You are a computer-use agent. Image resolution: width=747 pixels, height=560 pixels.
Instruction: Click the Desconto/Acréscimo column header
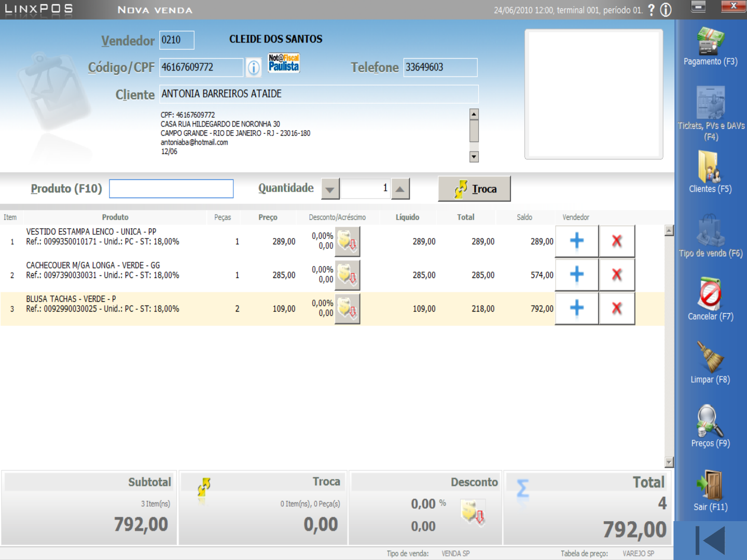click(x=337, y=217)
